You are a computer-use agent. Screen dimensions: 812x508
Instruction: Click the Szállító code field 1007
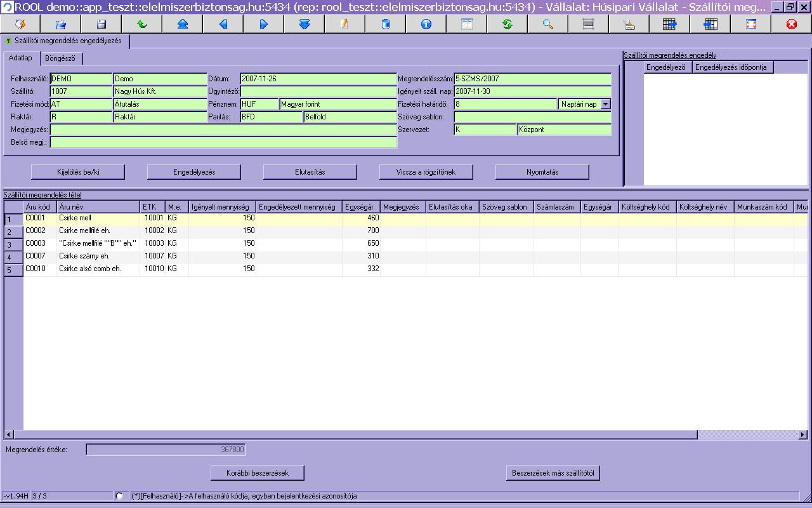point(81,91)
